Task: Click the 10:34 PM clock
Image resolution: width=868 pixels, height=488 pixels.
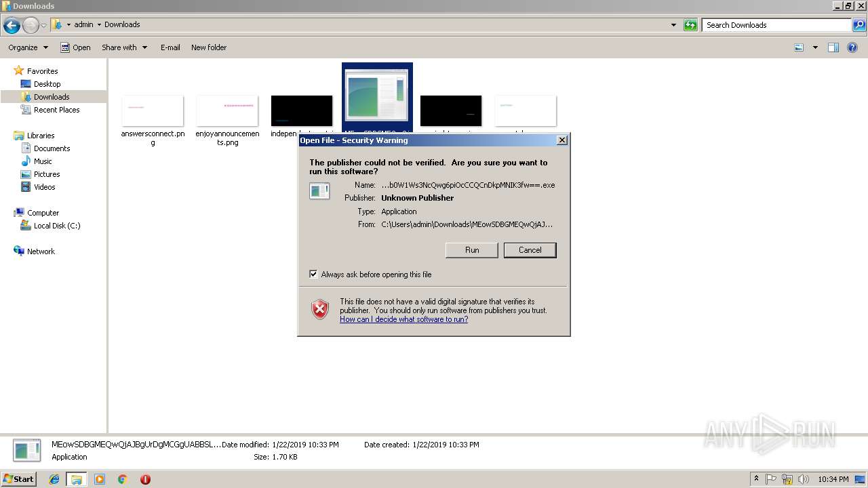Action: (833, 479)
